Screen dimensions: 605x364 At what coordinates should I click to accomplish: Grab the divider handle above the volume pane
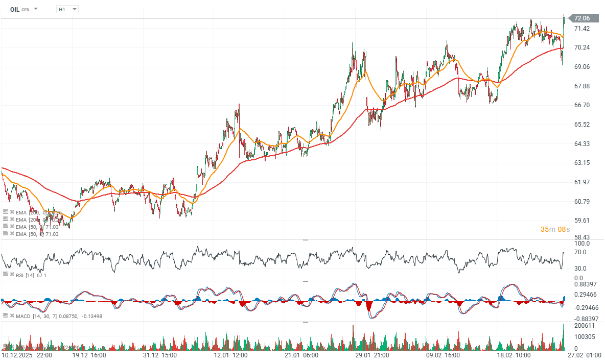(305, 322)
